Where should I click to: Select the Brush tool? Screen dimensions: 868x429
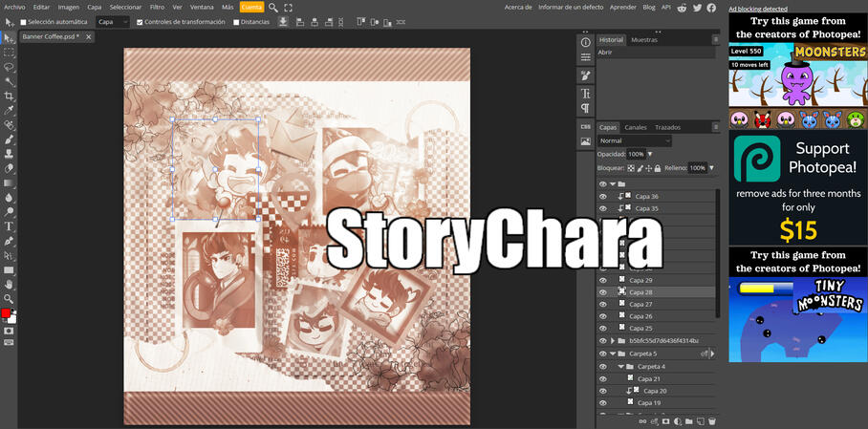point(10,139)
